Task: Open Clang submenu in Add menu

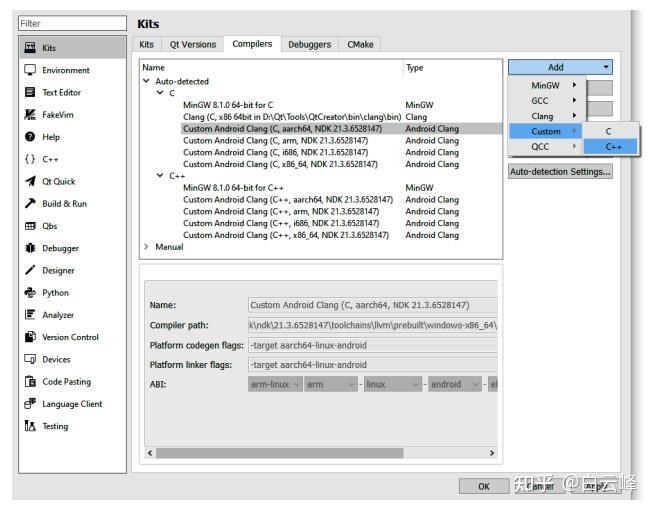Action: point(546,116)
